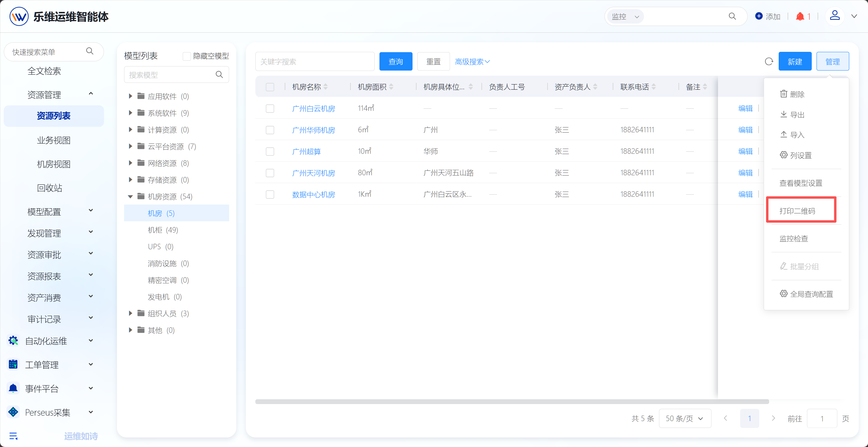Sort by 备注 column arrows

click(705, 87)
